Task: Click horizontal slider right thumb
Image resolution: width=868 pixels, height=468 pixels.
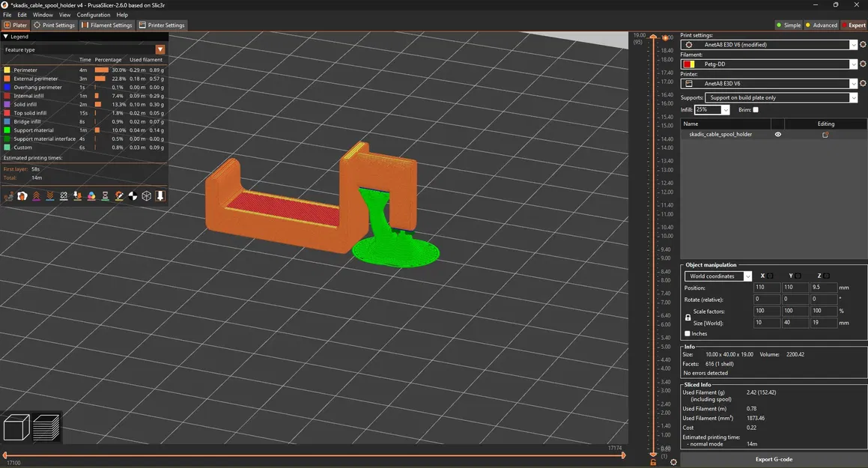Action: point(623,455)
